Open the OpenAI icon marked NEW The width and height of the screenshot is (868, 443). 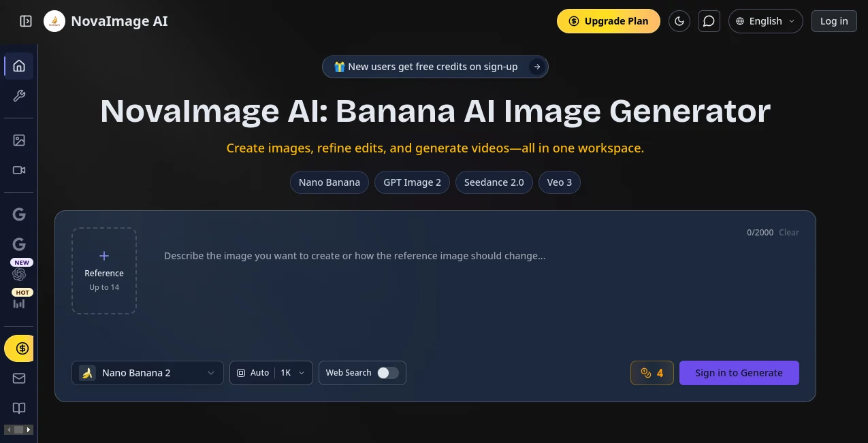(19, 274)
